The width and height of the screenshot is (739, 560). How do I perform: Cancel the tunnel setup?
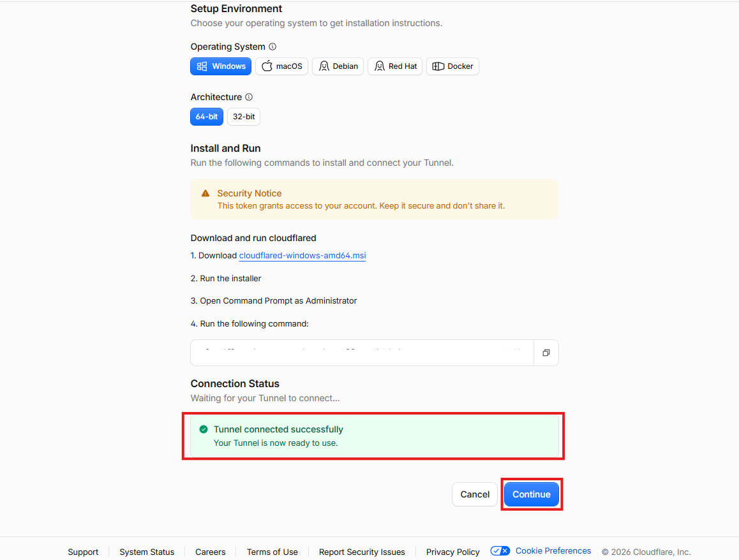pos(475,494)
